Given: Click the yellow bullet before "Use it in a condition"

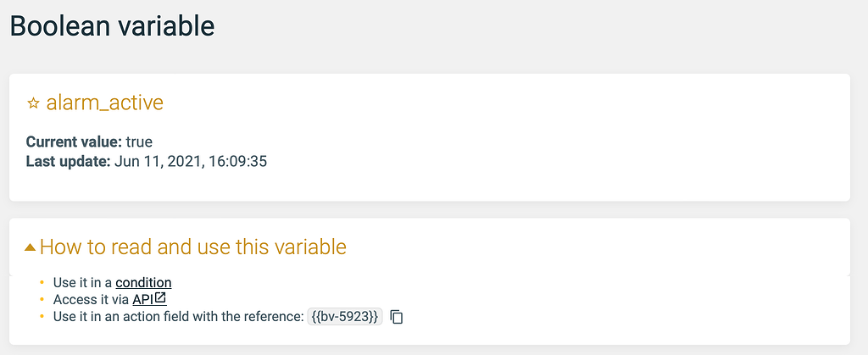Looking at the screenshot, I should 42,282.
